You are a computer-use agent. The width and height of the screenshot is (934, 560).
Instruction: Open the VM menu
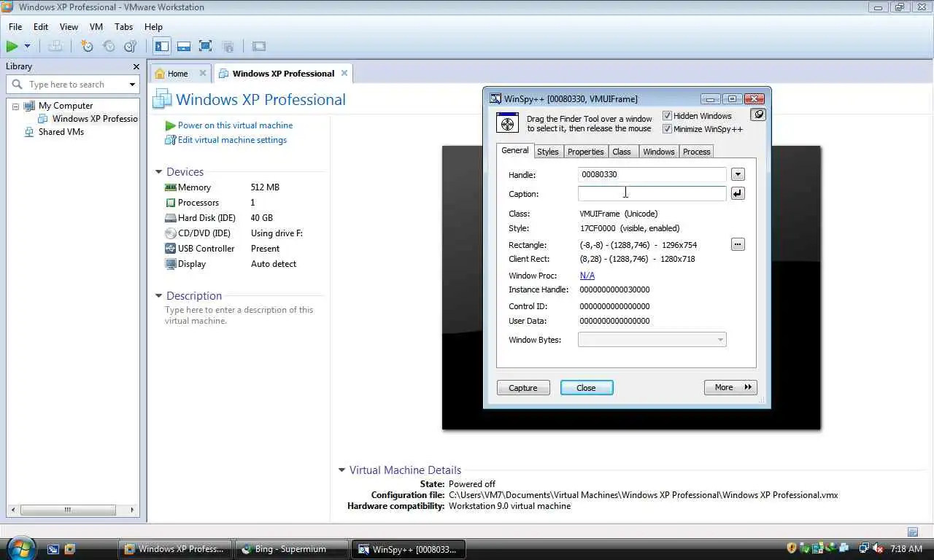pos(96,27)
